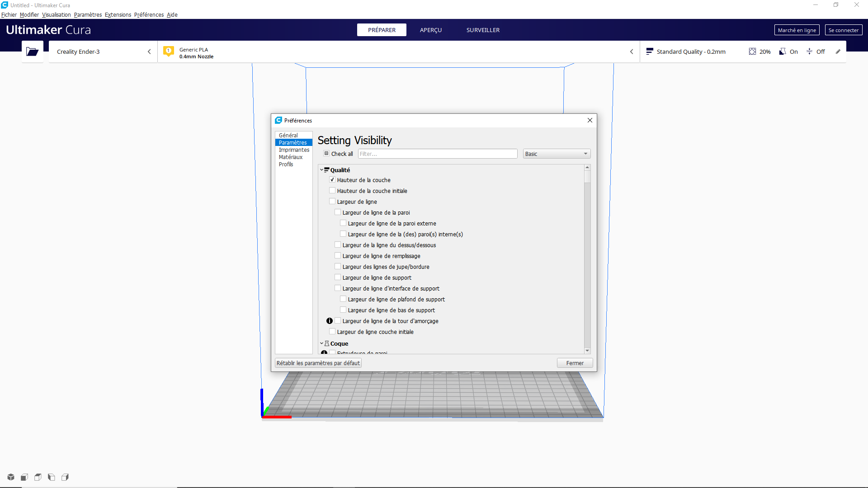This screenshot has width=868, height=488.
Task: Select the front view camera icon
Action: (24, 477)
